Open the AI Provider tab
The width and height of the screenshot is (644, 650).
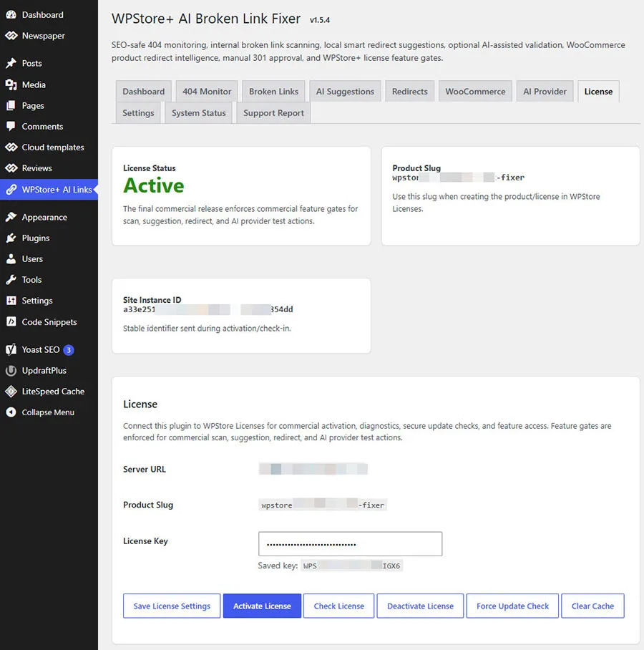tap(545, 91)
